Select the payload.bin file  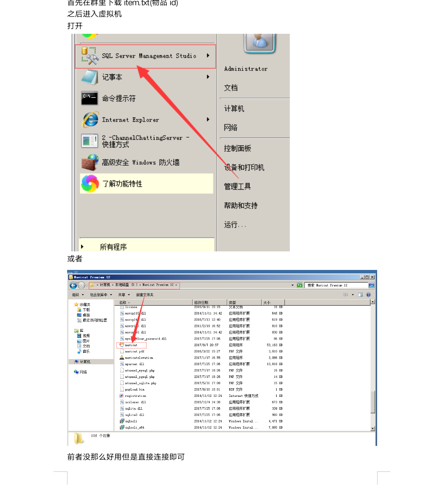point(135,389)
